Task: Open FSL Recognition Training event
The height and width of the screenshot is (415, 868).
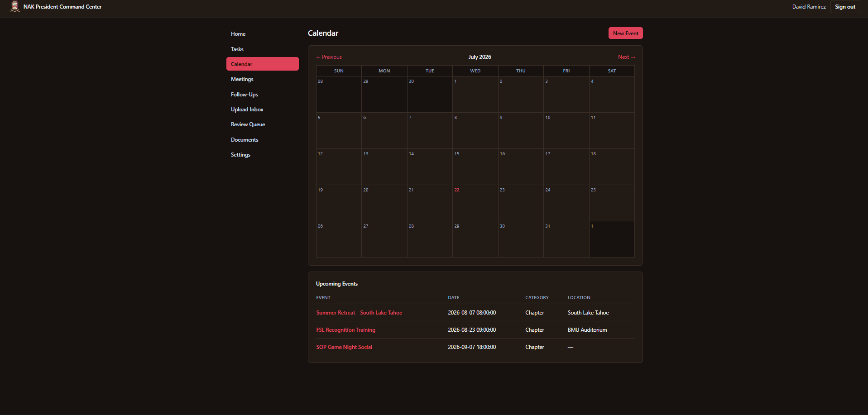Action: coord(345,330)
